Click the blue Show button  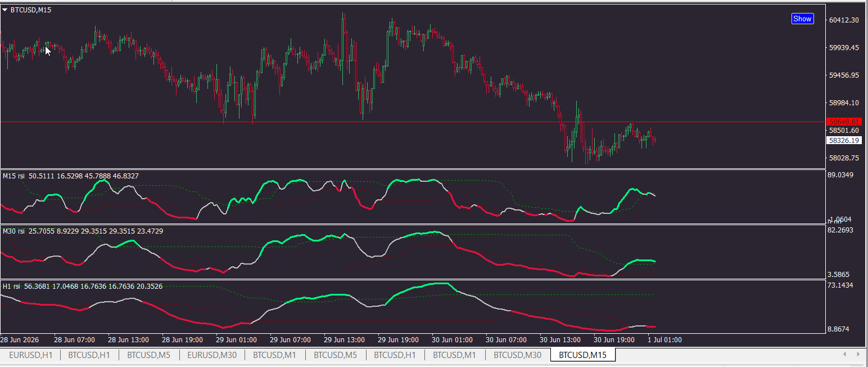[802, 19]
